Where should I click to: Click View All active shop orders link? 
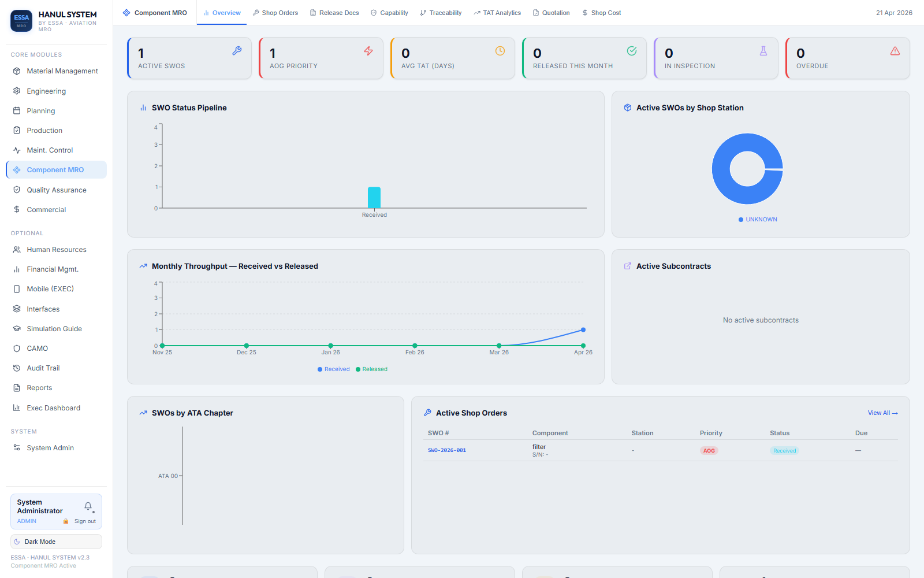point(882,413)
